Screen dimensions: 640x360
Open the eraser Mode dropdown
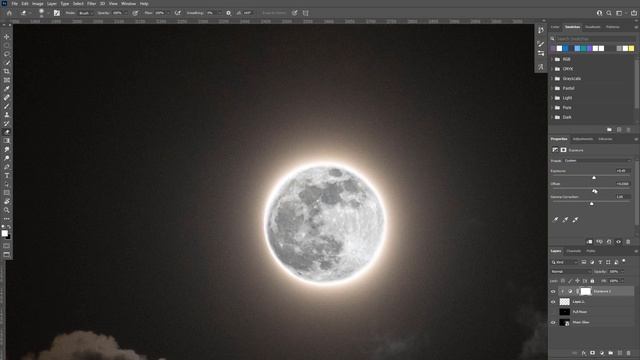[x=85, y=13]
